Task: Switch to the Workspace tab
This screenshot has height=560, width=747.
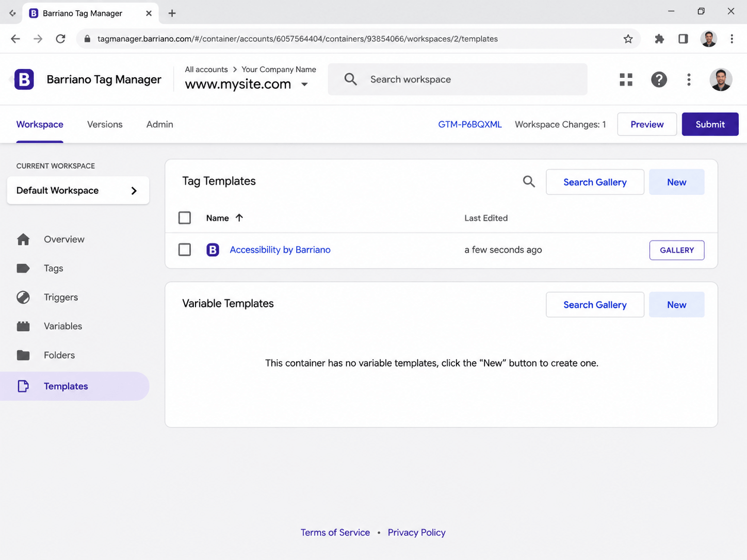Action: [x=40, y=124]
